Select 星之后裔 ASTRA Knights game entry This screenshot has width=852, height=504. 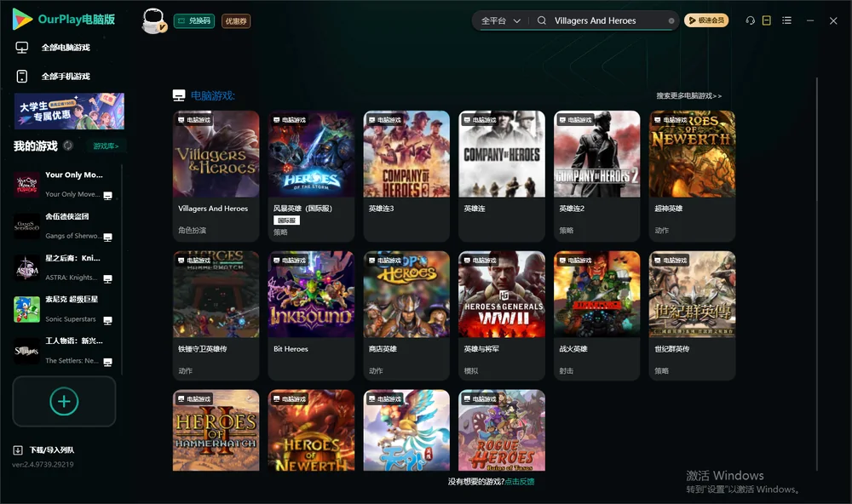(x=64, y=267)
